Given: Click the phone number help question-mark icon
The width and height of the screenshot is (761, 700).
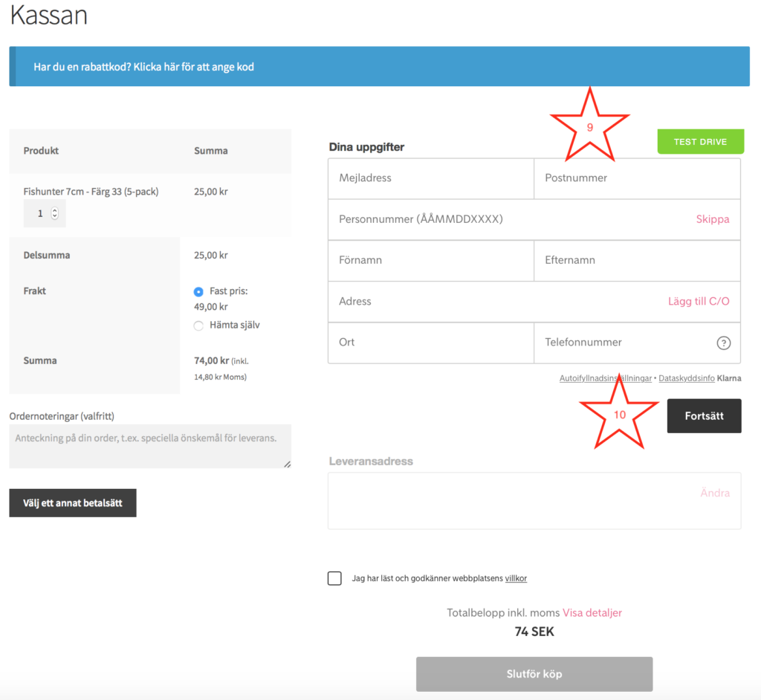Looking at the screenshot, I should click(x=723, y=343).
